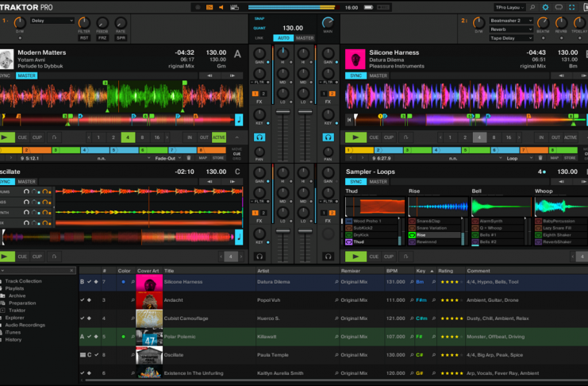Viewport: 588px width, 386px height.
Task: Click the FX unit 1 RST button
Action: point(84,38)
